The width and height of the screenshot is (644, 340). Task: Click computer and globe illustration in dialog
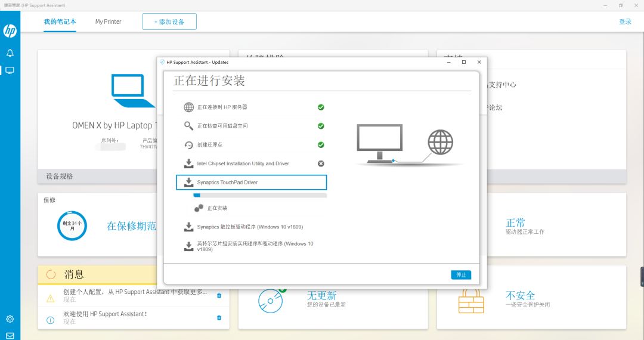pyautogui.click(x=409, y=146)
